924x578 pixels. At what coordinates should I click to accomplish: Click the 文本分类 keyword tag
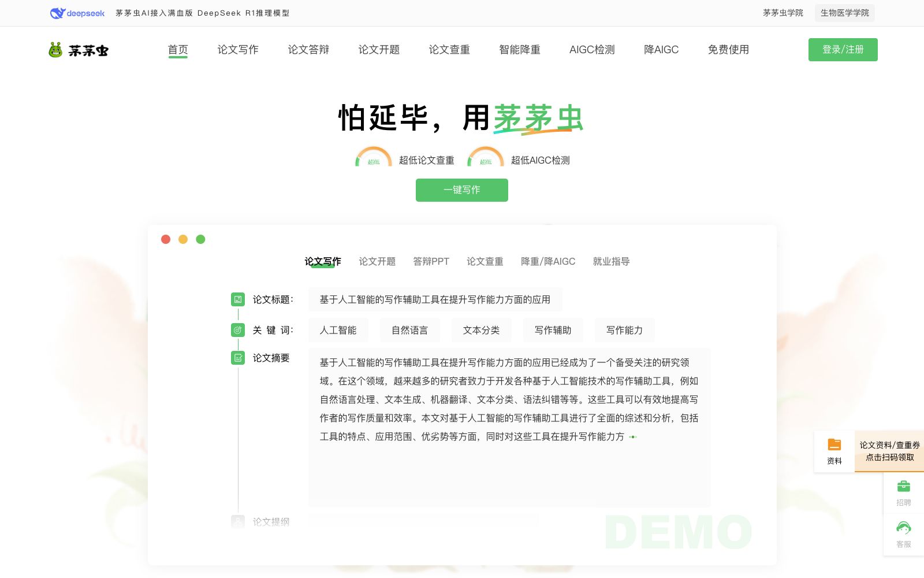tap(482, 330)
